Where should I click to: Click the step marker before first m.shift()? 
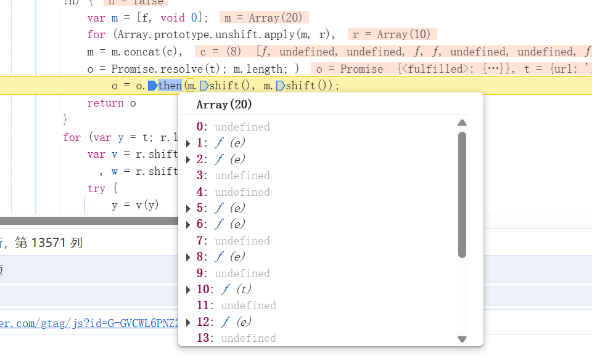(203, 86)
